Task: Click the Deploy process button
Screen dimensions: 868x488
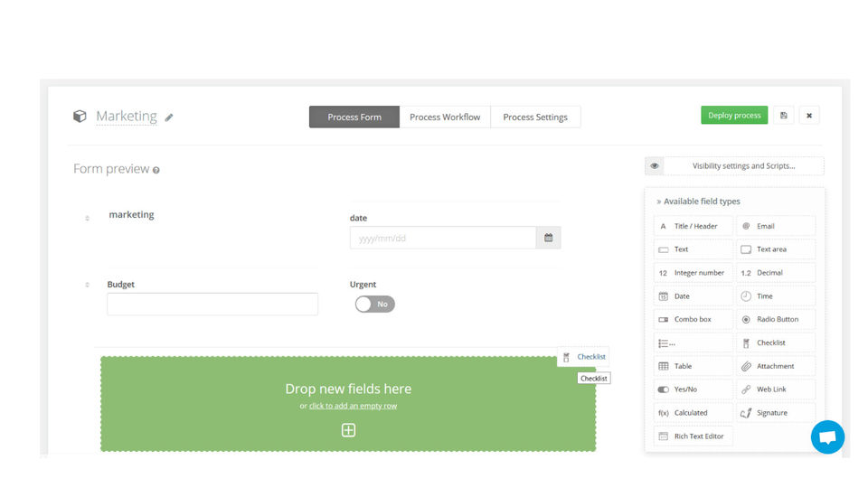Action: [734, 115]
